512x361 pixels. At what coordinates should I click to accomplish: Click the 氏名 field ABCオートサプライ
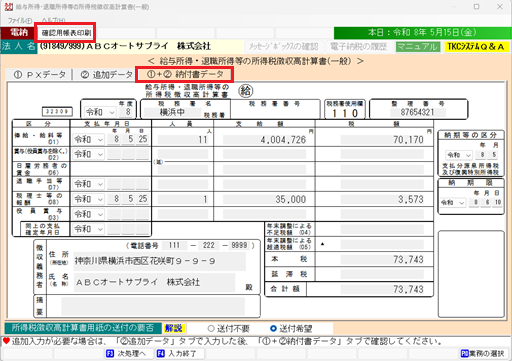(154, 282)
